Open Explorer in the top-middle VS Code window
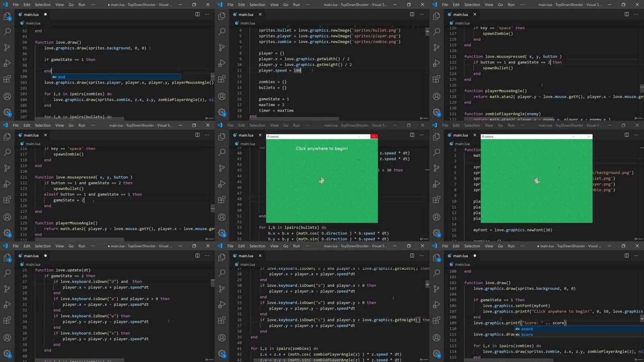This screenshot has width=644, height=362. click(x=222, y=17)
